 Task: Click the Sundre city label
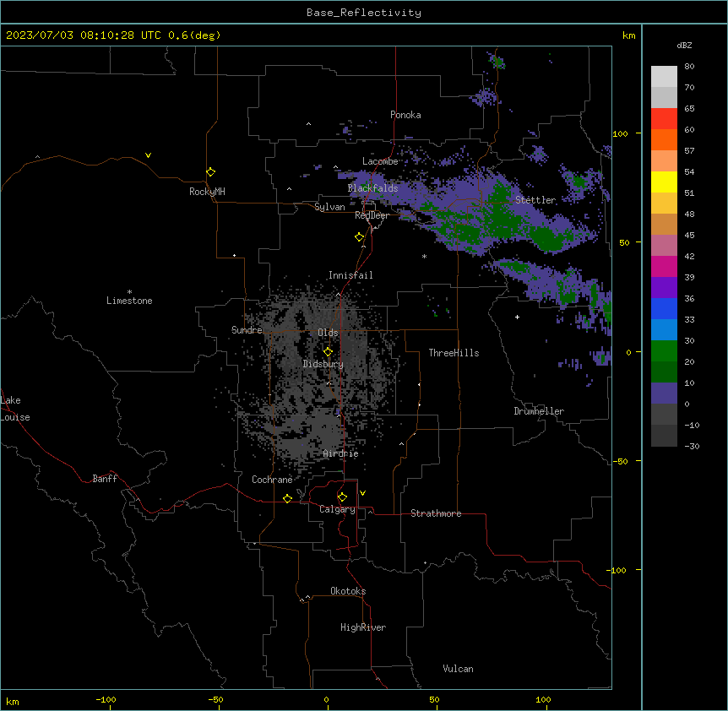(247, 330)
